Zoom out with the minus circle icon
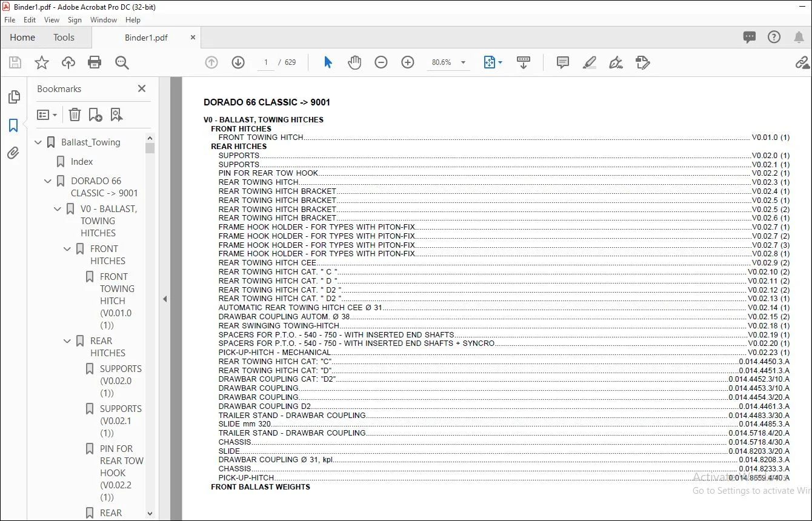812x521 pixels. pyautogui.click(x=381, y=62)
